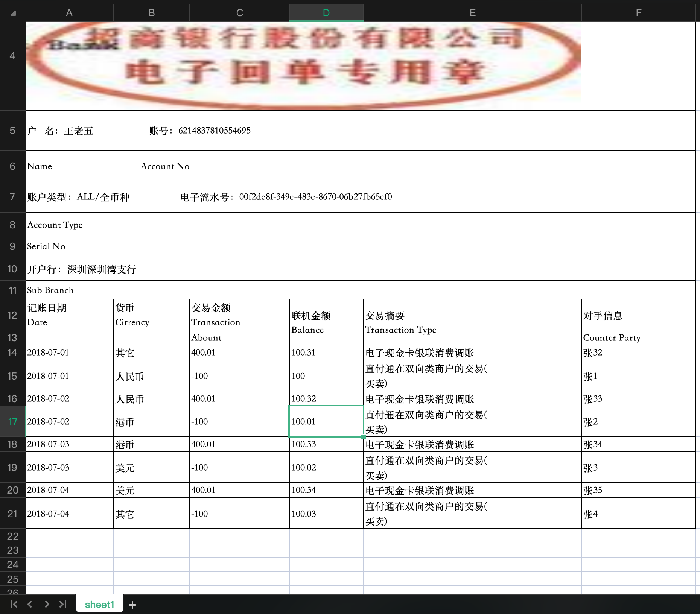Select cell with balance 100.31
This screenshot has height=614, width=700.
326,353
